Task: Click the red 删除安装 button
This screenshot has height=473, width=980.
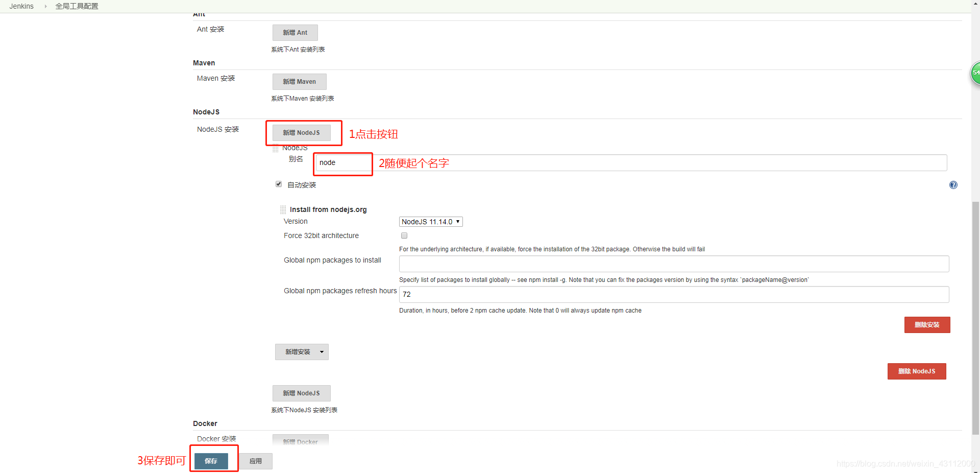Action: tap(927, 325)
